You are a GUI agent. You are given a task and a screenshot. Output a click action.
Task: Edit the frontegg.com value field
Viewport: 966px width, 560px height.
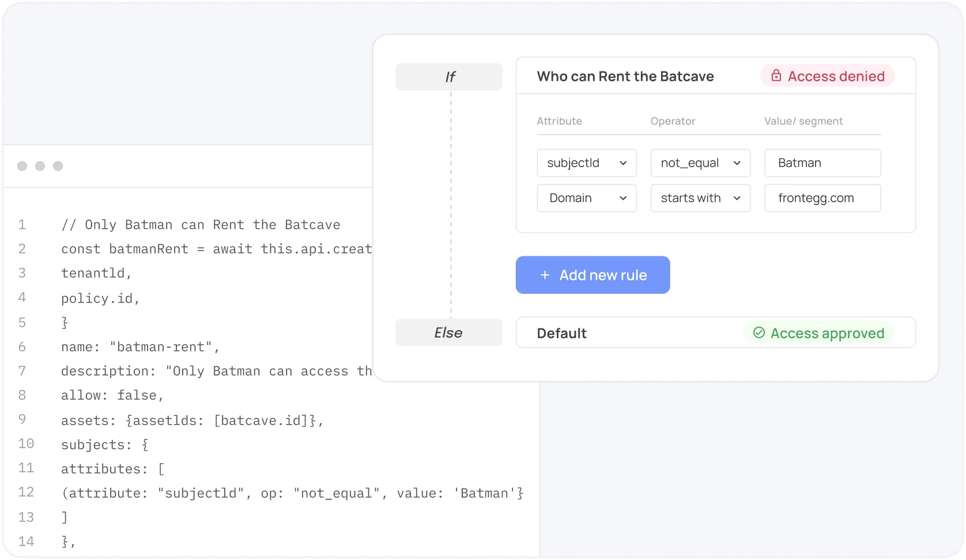click(x=822, y=198)
